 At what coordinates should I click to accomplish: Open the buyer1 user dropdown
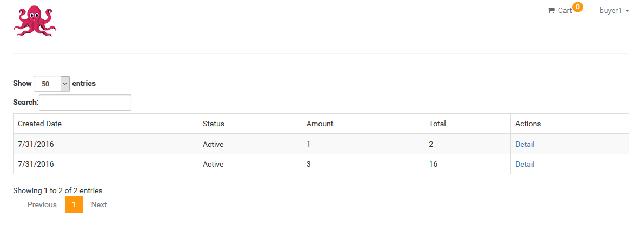coord(614,10)
